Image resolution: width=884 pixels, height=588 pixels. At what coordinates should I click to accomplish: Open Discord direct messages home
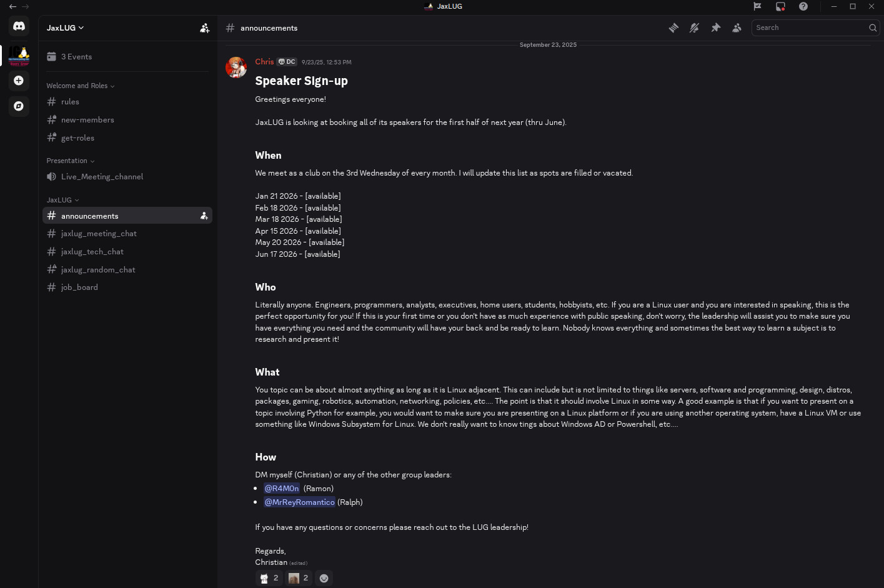(x=19, y=26)
